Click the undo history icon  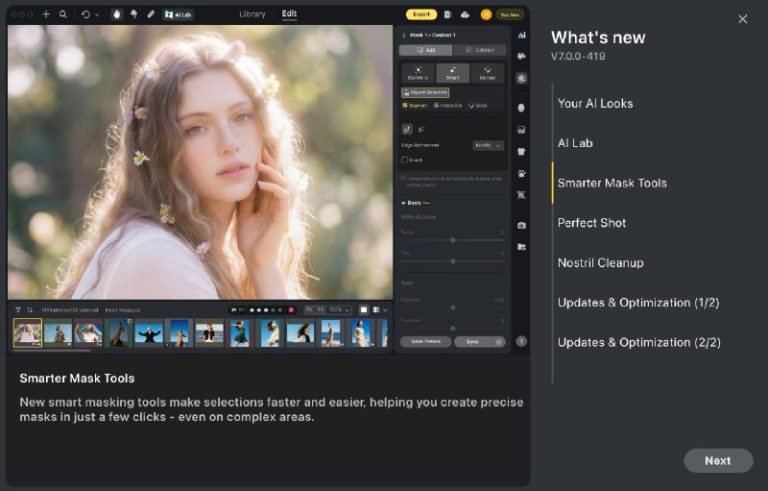click(x=85, y=15)
